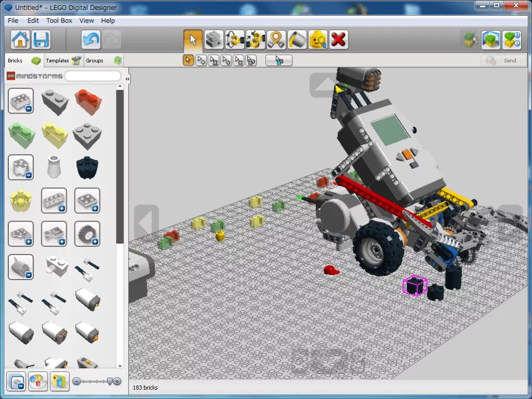Screen dimensions: 532x399
Task: Open the File menu
Action: [x=13, y=21]
